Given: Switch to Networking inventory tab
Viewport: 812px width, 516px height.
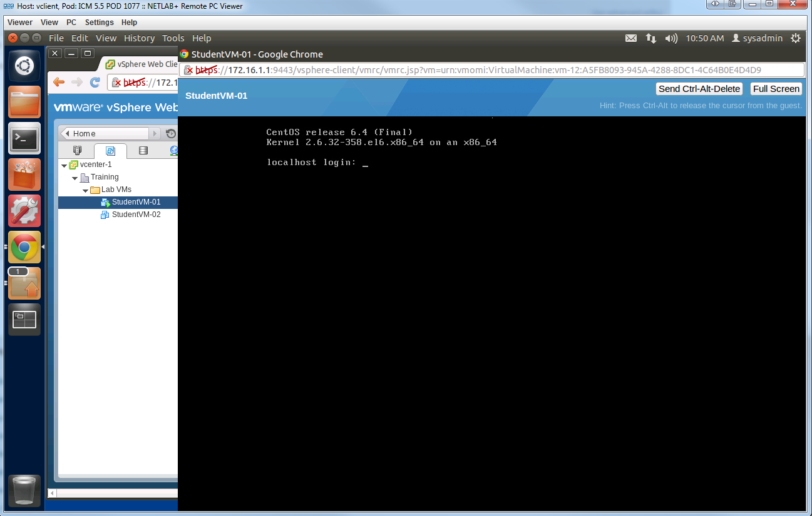Looking at the screenshot, I should [173, 151].
